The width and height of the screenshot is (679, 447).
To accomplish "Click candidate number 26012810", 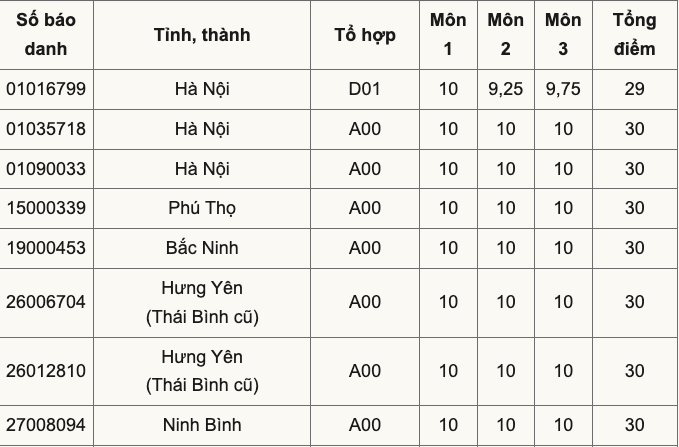I will point(46,371).
